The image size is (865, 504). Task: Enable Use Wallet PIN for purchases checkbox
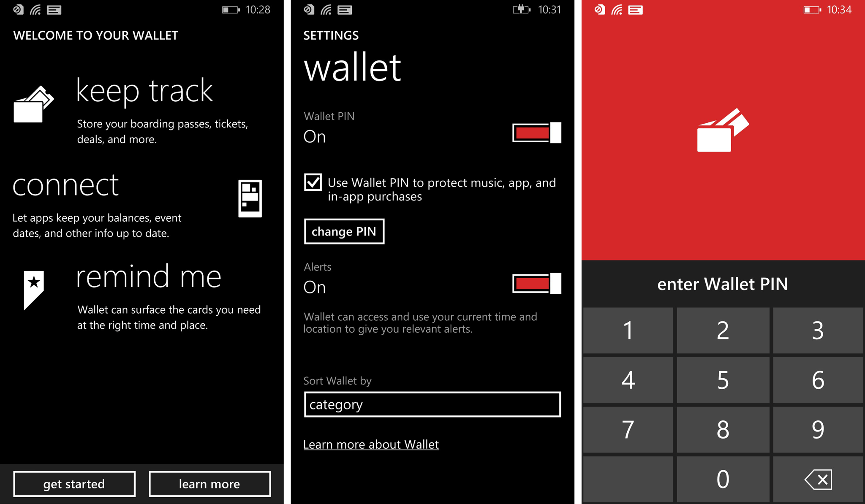coord(312,179)
